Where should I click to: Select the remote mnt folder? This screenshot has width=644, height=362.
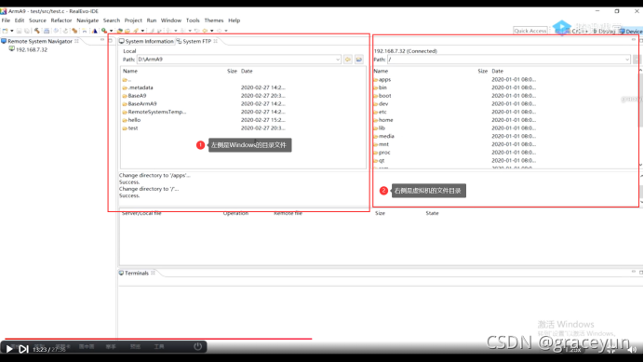point(381,144)
